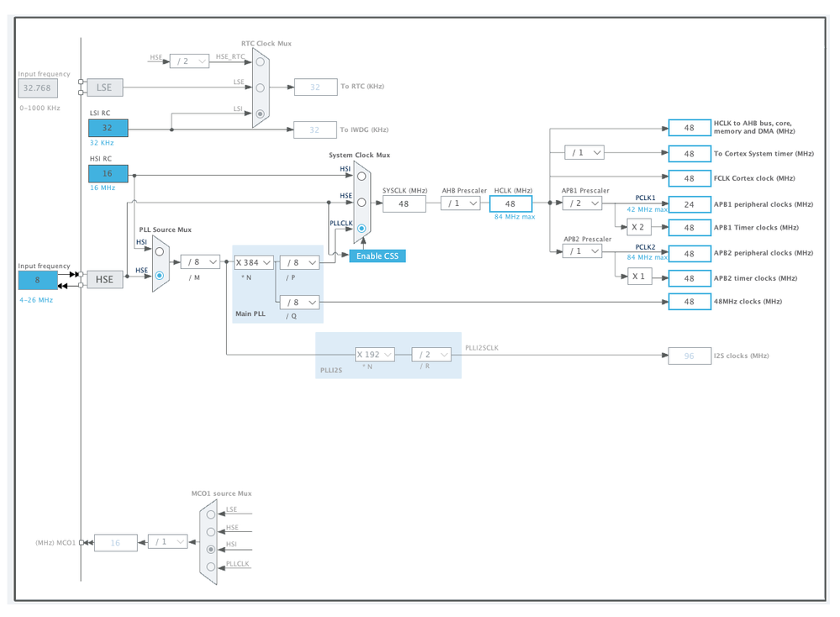
Task: Open the PLL /M divider dropdown
Action: tap(200, 262)
